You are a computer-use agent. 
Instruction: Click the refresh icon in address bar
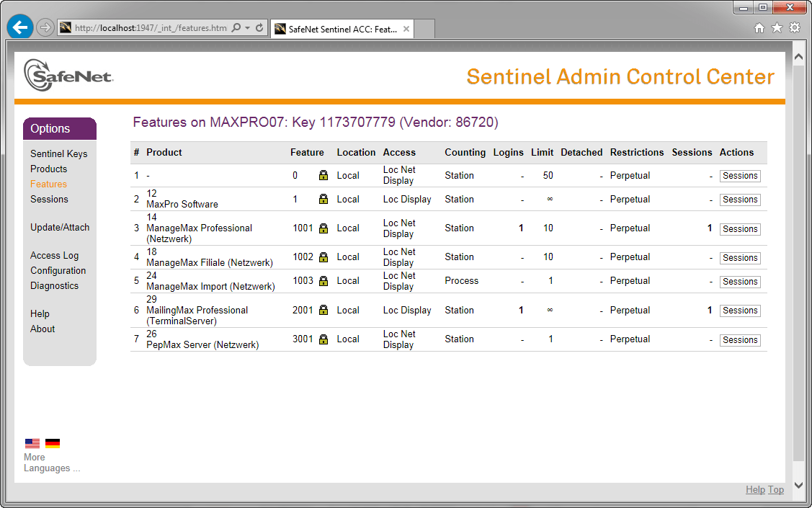(259, 27)
